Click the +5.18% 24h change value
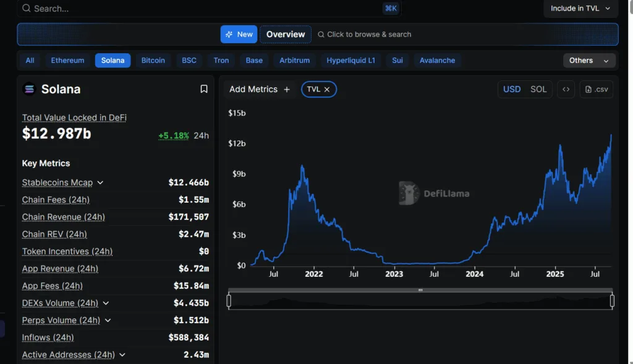 point(174,135)
